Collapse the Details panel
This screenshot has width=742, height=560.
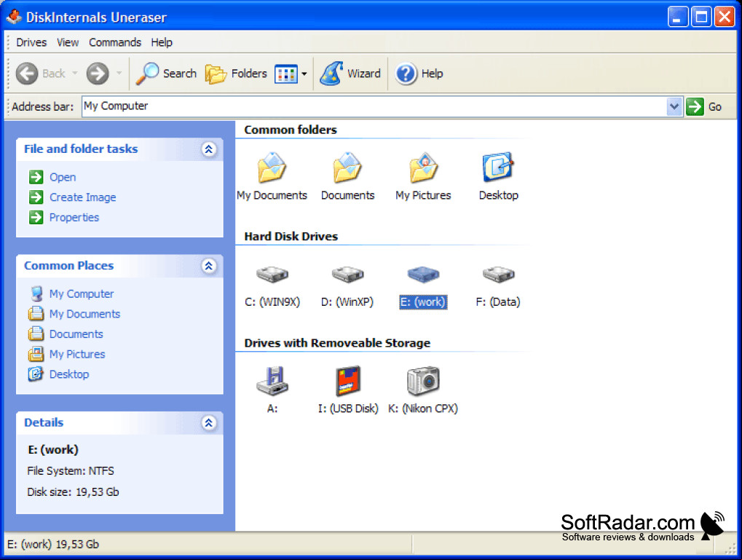point(209,422)
